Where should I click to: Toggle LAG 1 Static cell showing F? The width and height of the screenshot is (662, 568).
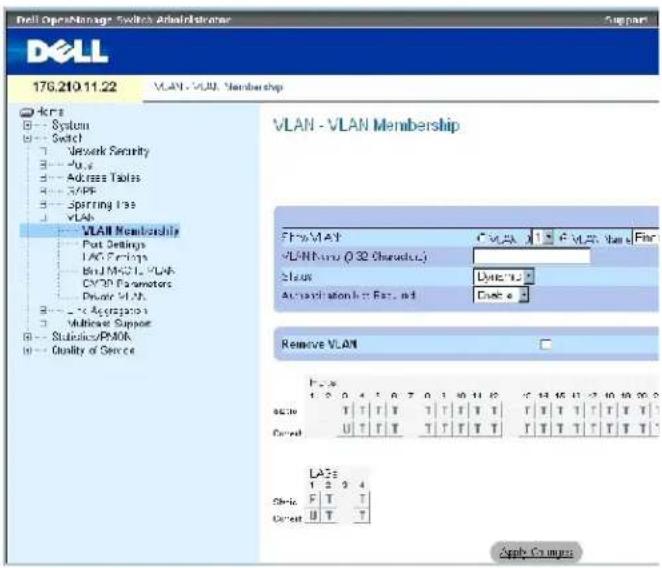coord(313,500)
